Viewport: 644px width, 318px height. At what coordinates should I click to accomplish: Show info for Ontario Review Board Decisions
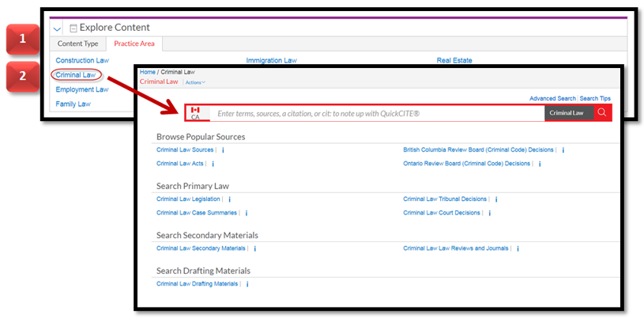coord(540,164)
